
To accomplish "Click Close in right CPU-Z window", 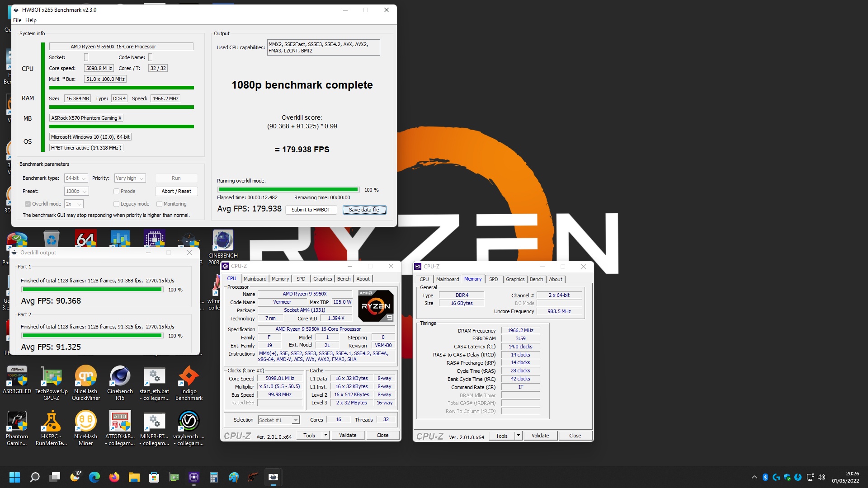I will (575, 436).
